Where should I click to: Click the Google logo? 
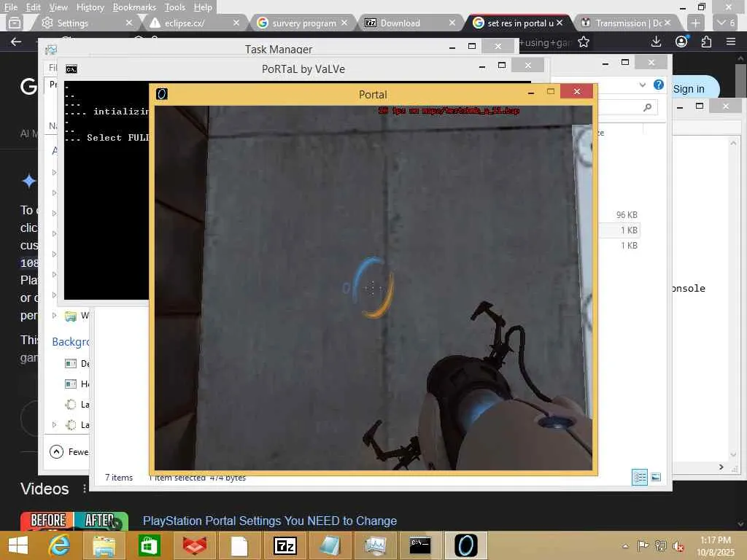(x=28, y=86)
